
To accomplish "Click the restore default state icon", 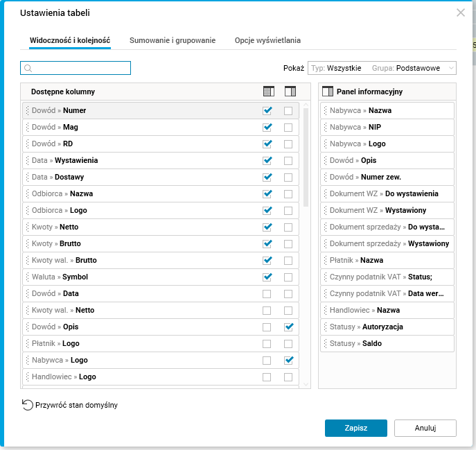I will [x=28, y=405].
